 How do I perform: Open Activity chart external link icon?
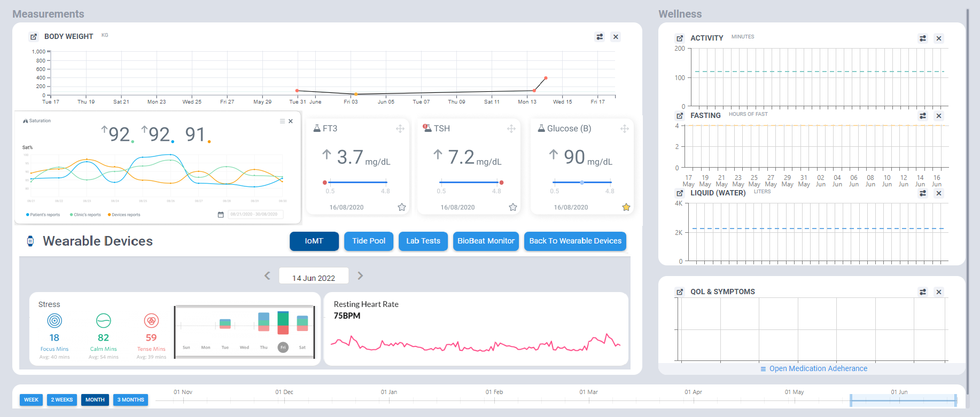click(680, 38)
